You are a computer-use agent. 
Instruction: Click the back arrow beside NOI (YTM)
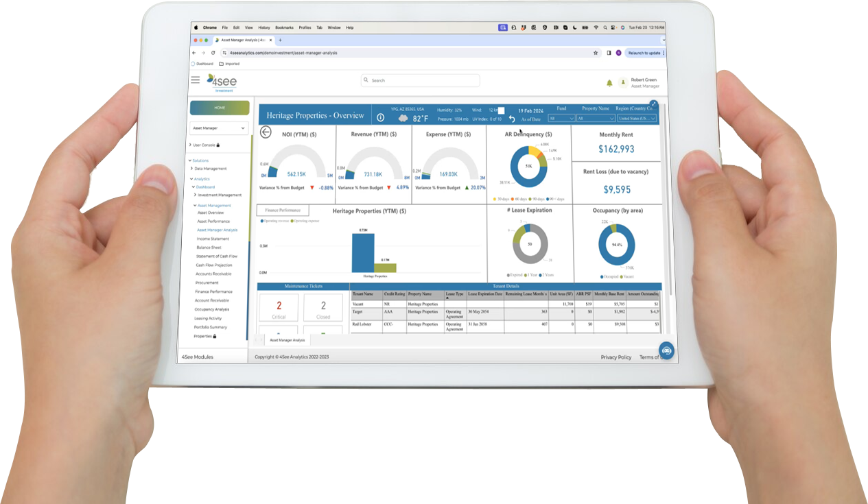pos(266,132)
